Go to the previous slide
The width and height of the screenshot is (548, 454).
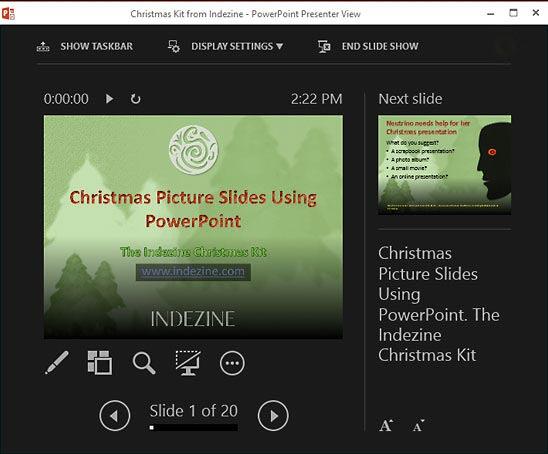[x=115, y=416]
